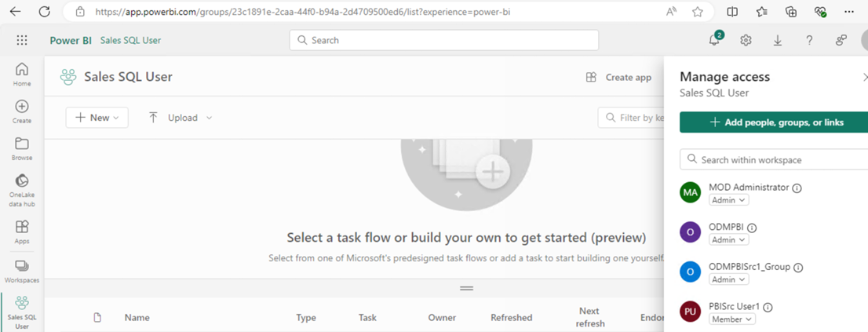Click the Power BI Search box
Screen dimensions: 868x332
point(444,40)
